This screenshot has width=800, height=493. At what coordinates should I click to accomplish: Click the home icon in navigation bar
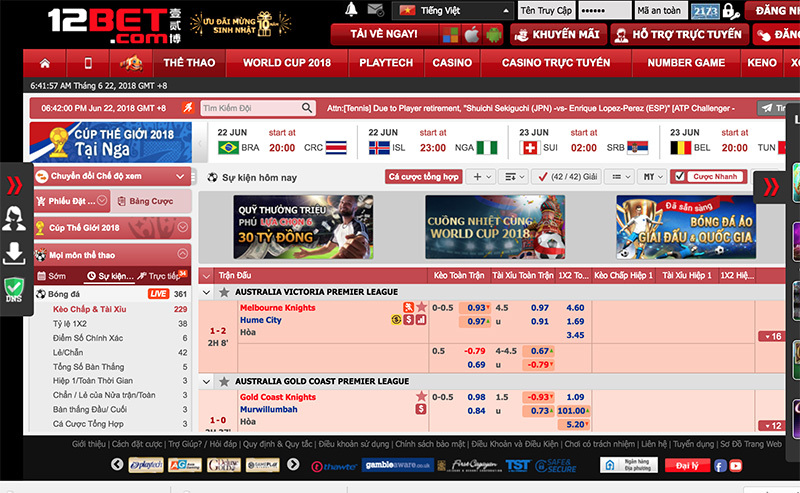(x=46, y=63)
